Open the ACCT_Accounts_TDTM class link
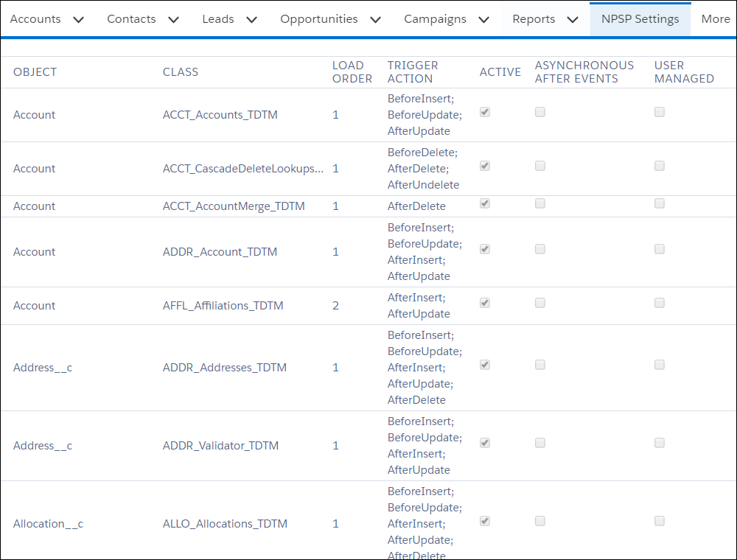 (220, 115)
